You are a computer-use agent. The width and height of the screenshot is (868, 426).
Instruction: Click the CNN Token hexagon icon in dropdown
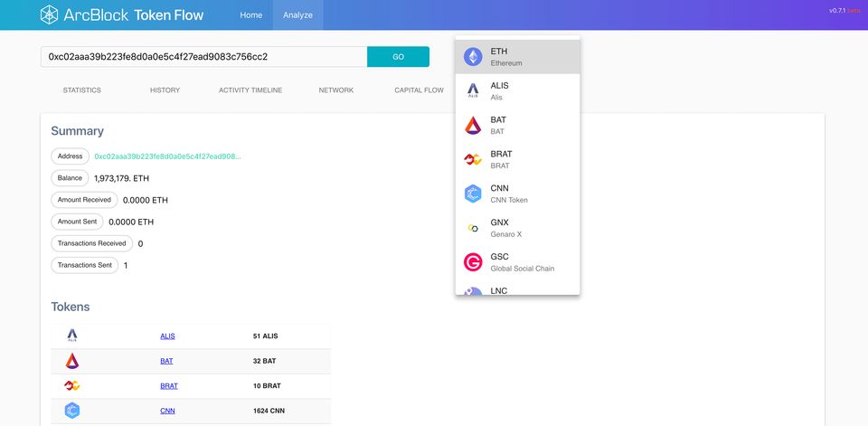(x=473, y=194)
